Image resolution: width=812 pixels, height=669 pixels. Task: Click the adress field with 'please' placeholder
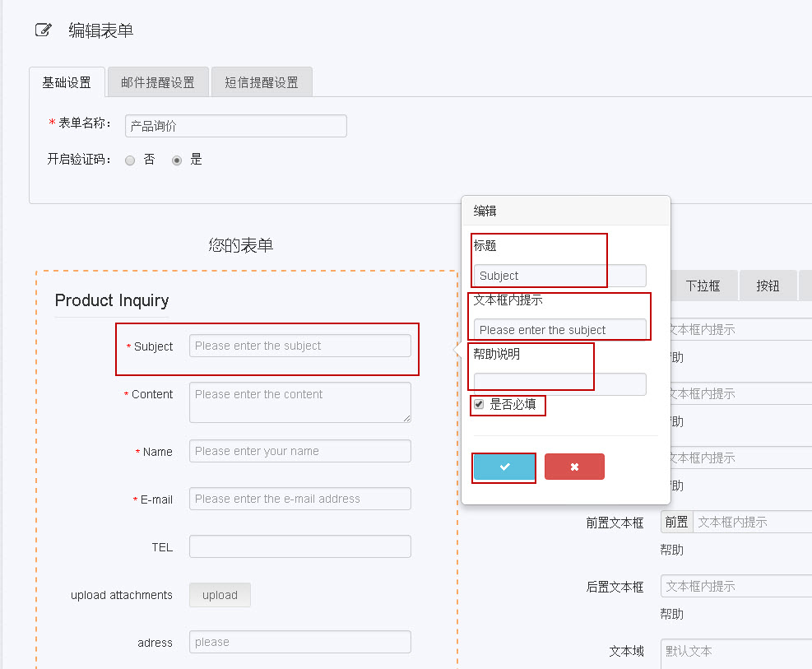click(x=299, y=641)
